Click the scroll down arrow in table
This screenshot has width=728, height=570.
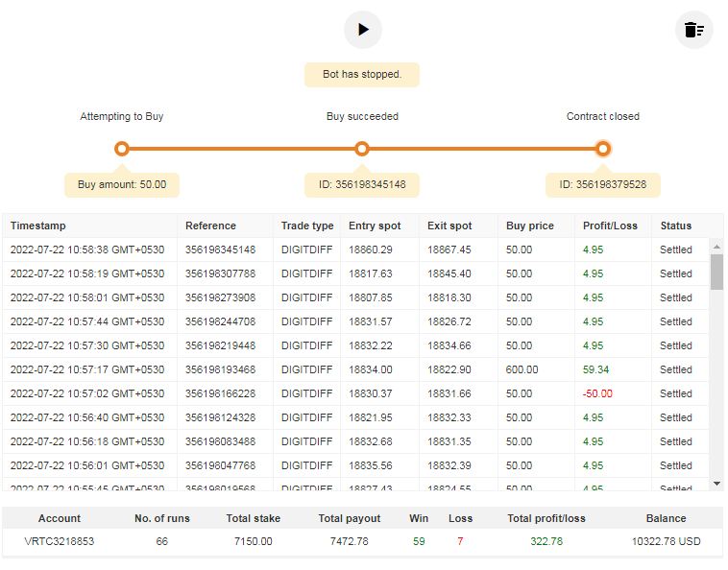pos(716,484)
